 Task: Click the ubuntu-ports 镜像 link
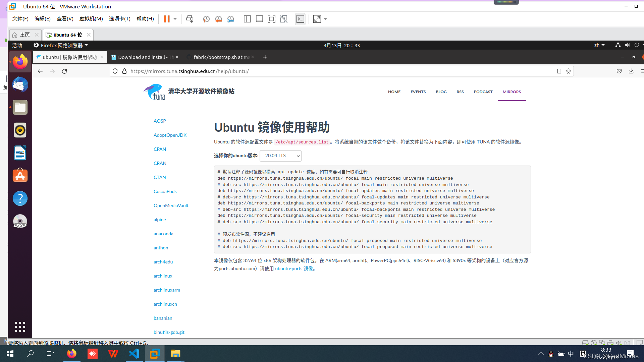point(294,268)
